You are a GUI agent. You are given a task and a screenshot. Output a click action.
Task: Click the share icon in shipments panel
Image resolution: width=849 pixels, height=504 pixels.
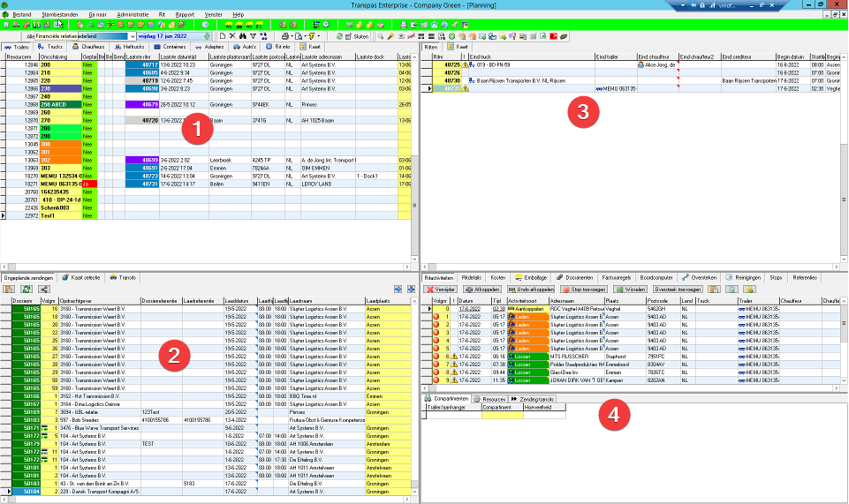coord(44,290)
